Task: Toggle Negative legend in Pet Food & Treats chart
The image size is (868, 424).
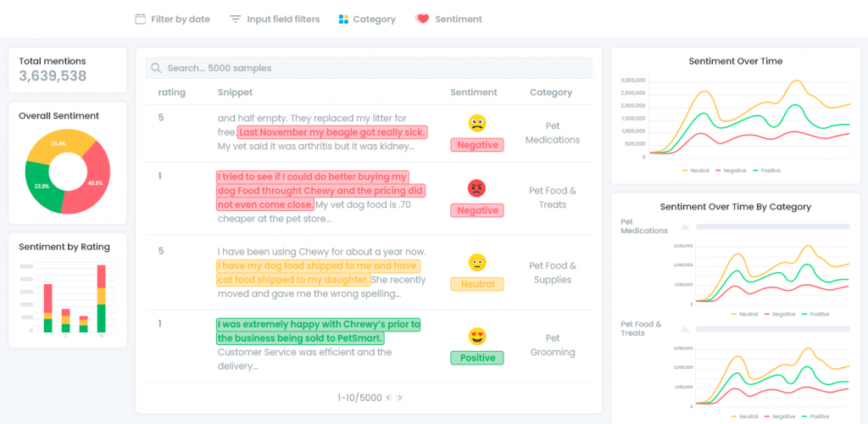Action: point(780,416)
